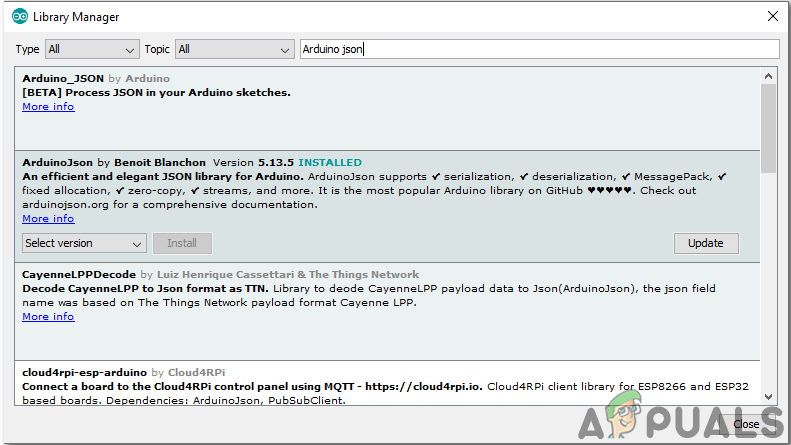Click the Arduino logo in title bar
The width and height of the screenshot is (791, 445).
[20, 17]
